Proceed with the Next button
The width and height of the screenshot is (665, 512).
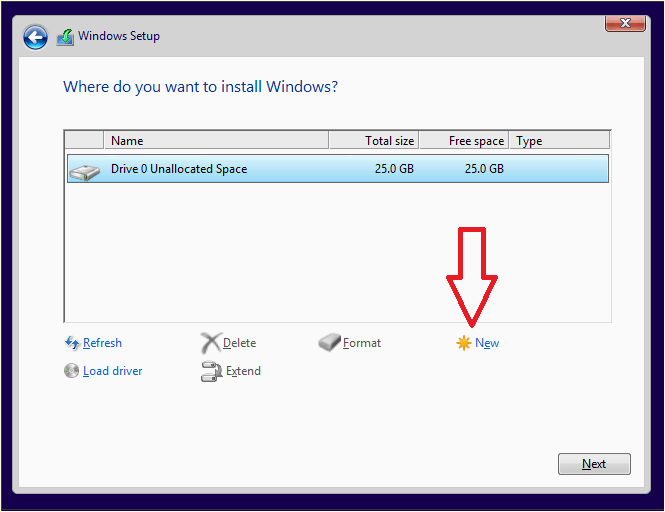[x=594, y=464]
